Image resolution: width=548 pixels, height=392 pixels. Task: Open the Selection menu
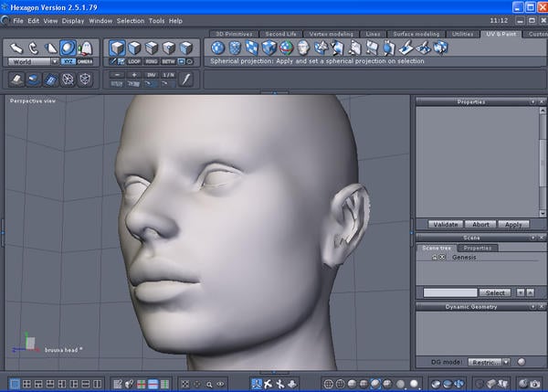130,20
